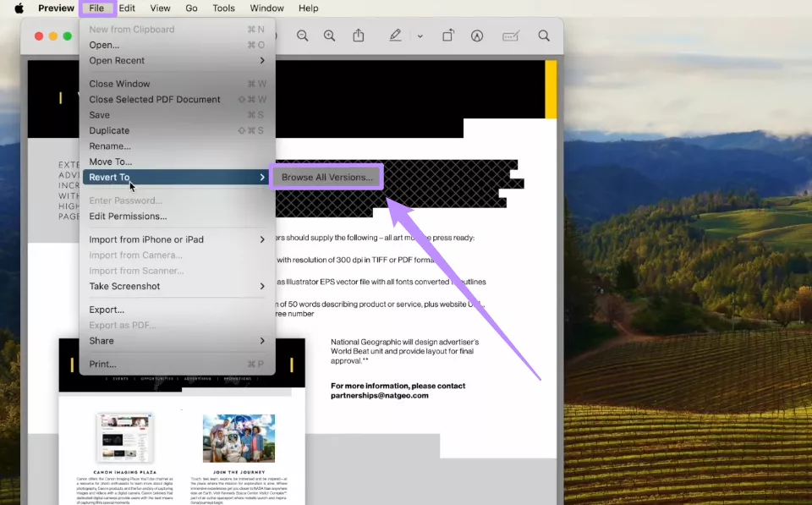Click the Join the Journey astronaut image
812x505 pixels.
tap(239, 438)
